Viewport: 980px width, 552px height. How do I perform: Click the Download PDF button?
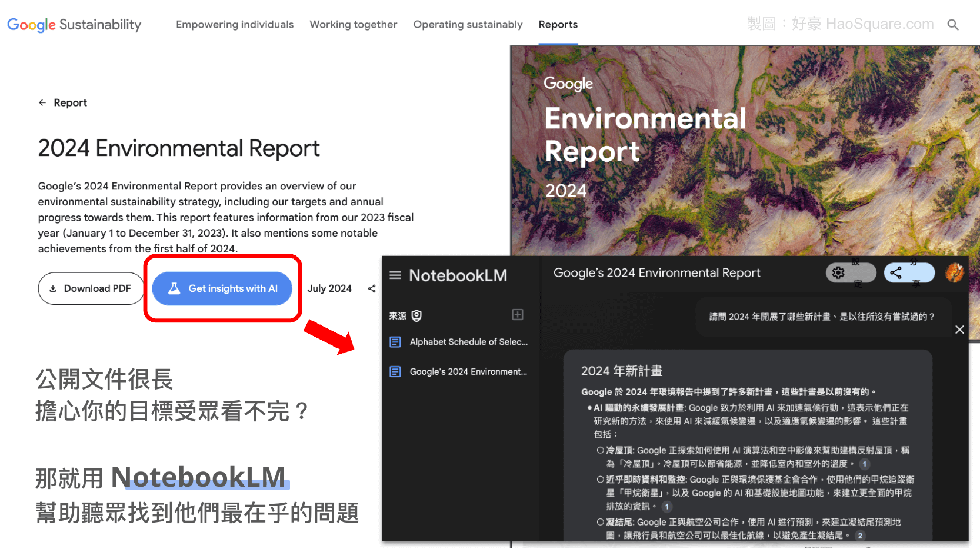click(91, 288)
